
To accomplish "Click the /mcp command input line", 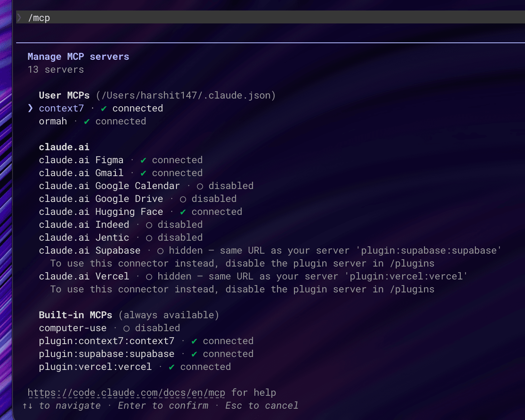I will pyautogui.click(x=271, y=17).
